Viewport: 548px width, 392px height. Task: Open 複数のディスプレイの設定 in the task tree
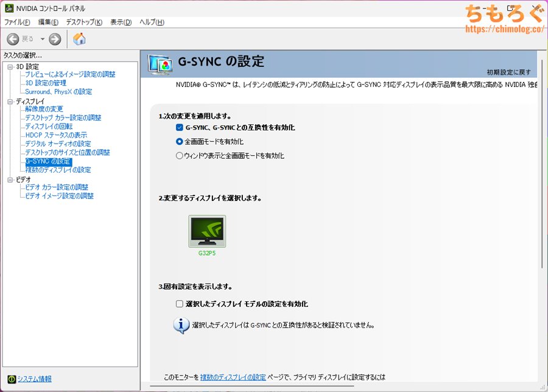point(58,170)
